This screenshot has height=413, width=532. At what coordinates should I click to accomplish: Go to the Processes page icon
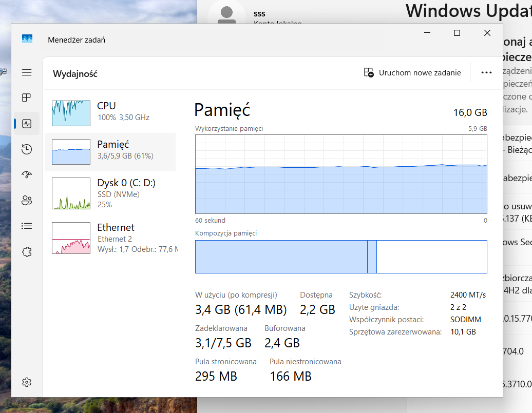27,98
